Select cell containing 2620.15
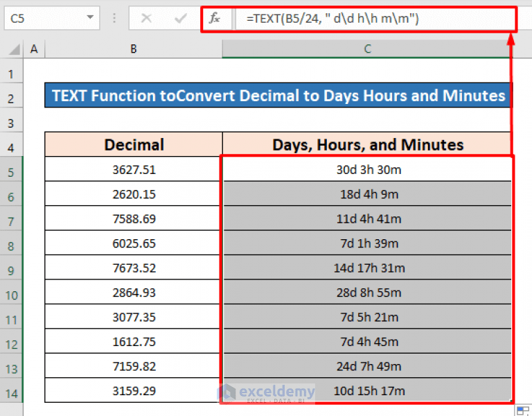Screen dimensions: 532x416 (x=134, y=194)
